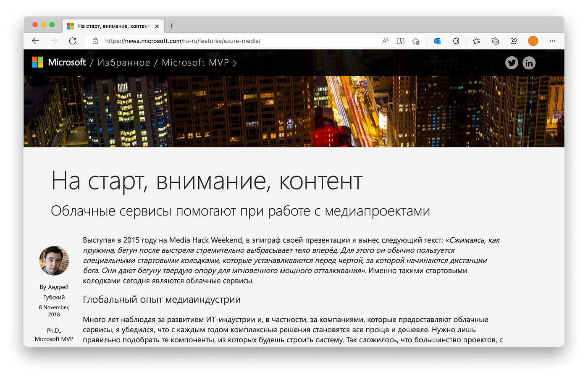Open the Microsoft MVP breadcrumb link
This screenshot has height=378, width=588.
[195, 63]
